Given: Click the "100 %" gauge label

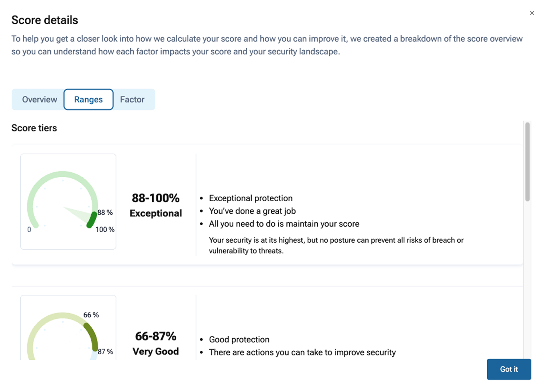Looking at the screenshot, I should click(x=105, y=230).
